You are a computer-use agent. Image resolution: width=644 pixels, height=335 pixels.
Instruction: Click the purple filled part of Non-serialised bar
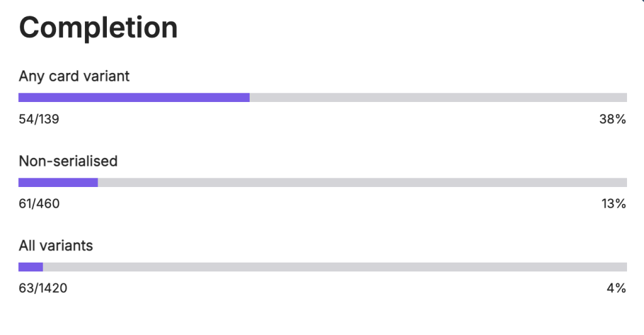coord(58,183)
